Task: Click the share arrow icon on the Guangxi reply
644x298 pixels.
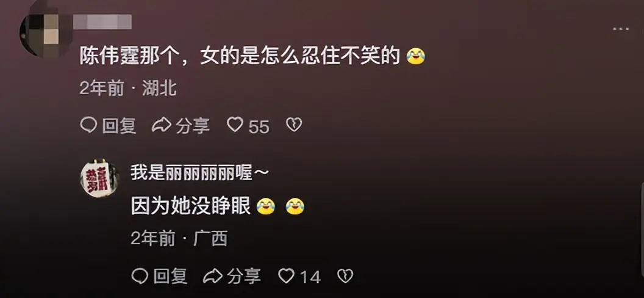Action: [212, 276]
